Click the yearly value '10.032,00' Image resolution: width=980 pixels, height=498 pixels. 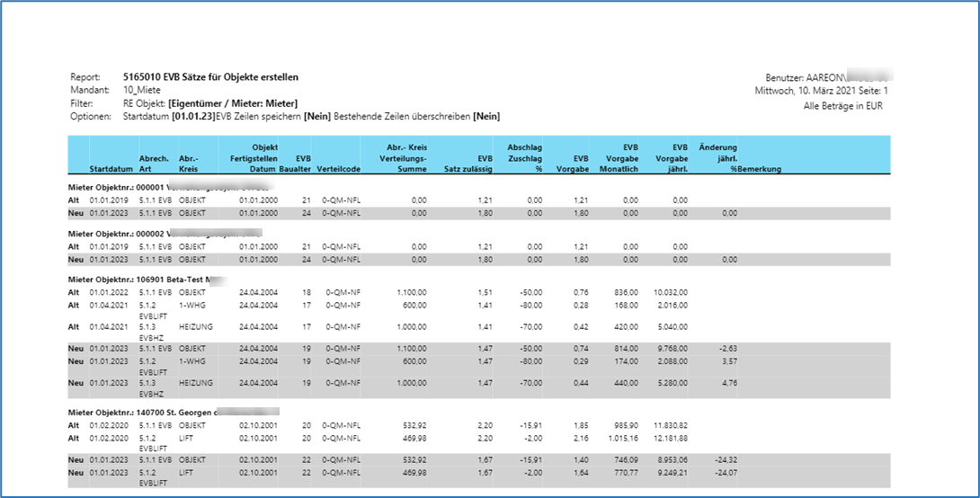pos(670,291)
